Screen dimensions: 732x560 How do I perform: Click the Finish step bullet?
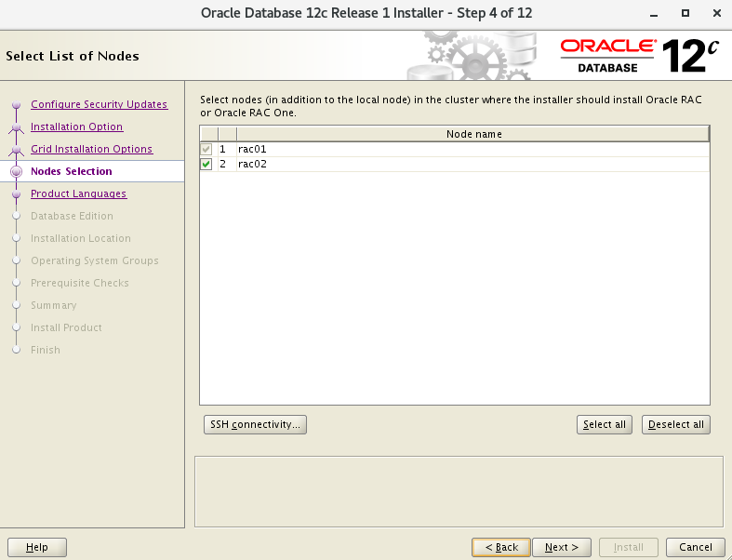point(17,350)
